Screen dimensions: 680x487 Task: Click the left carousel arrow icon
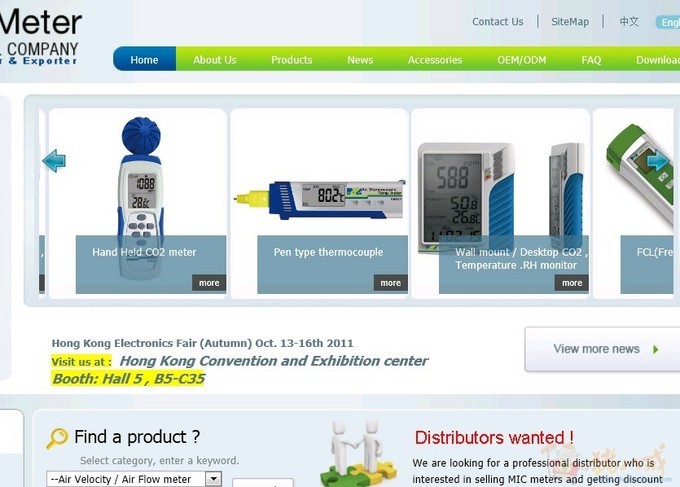tap(54, 160)
